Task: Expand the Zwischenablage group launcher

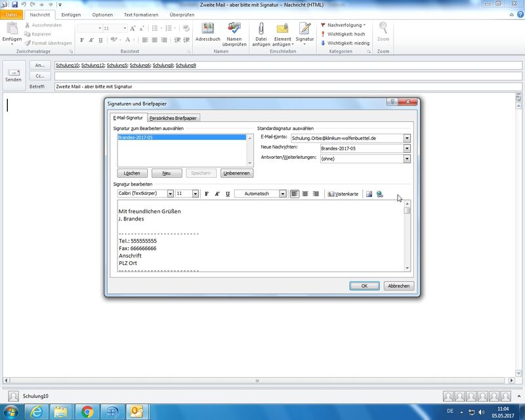Action: (x=71, y=52)
